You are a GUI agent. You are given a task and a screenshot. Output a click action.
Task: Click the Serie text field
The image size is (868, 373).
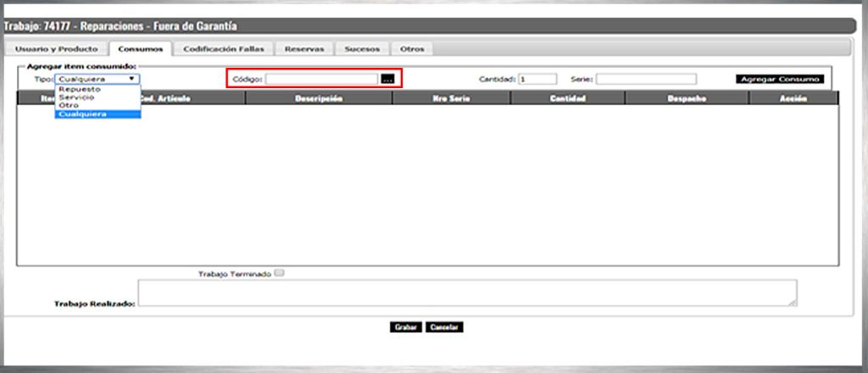coord(646,79)
